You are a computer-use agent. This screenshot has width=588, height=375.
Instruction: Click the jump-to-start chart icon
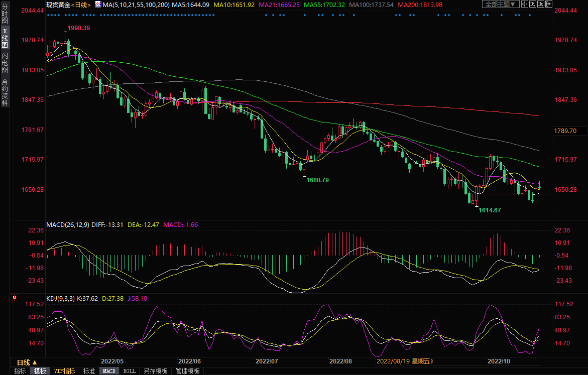(533, 4)
